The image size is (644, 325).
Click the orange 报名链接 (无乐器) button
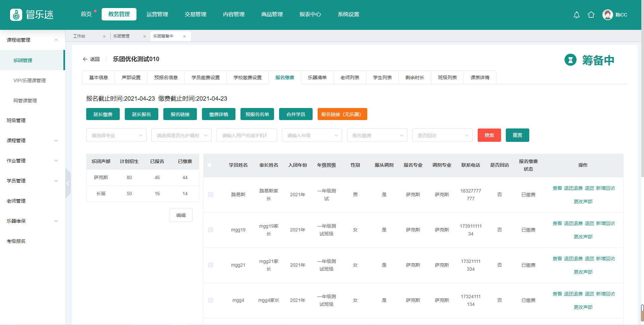tap(342, 114)
